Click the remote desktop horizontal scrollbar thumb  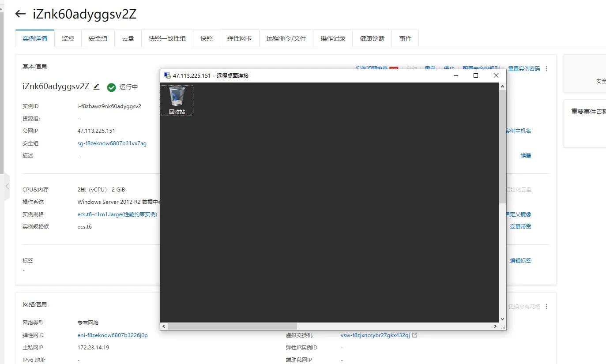pos(233,326)
